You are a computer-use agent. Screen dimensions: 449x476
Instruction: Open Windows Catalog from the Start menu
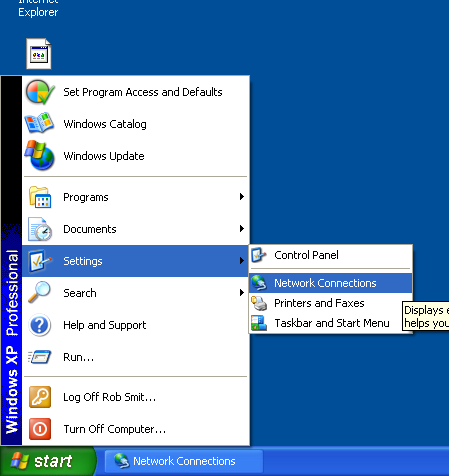(136, 124)
